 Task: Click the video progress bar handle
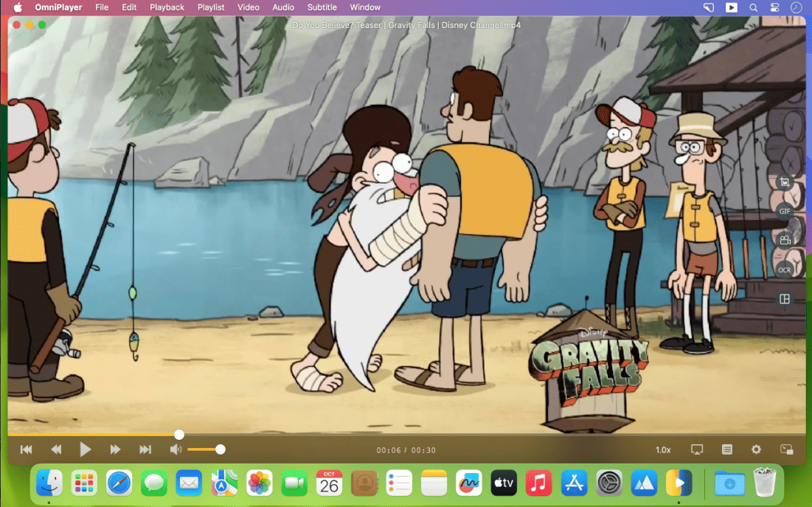(x=178, y=435)
